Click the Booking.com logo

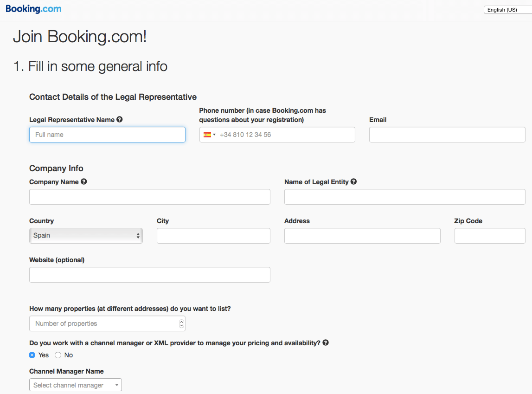(x=33, y=9)
